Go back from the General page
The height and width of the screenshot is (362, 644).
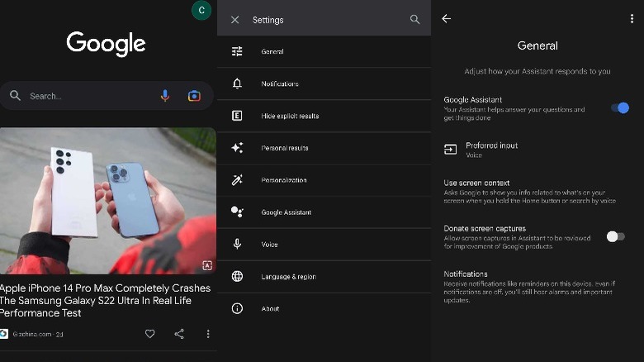pos(447,19)
